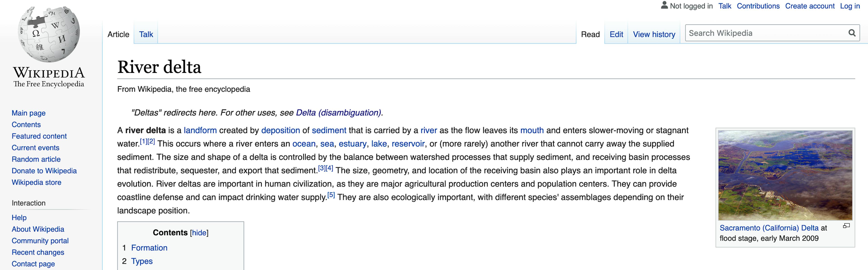The height and width of the screenshot is (270, 868).
Task: Go to Random article in sidebar
Action: click(x=36, y=159)
